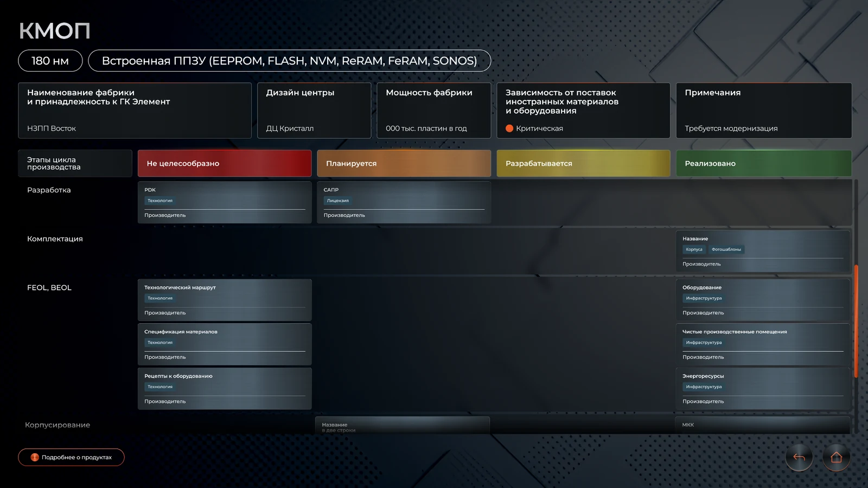This screenshot has width=868, height=488.
Task: Click the Планируется orange column header
Action: 404,163
